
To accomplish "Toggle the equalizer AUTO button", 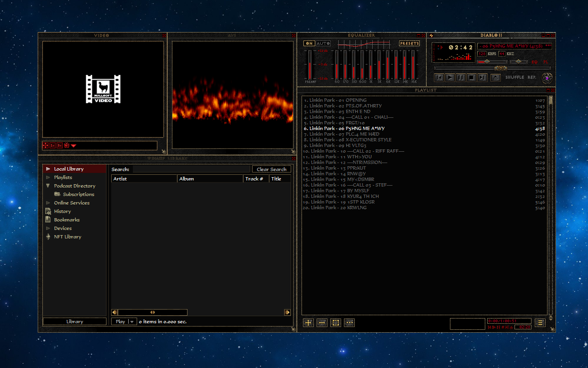I will click(x=323, y=43).
